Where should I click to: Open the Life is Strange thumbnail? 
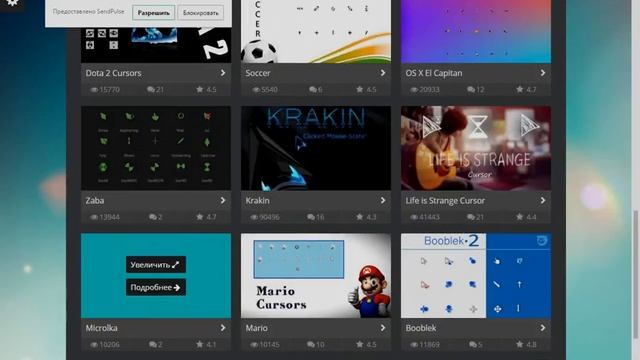476,148
